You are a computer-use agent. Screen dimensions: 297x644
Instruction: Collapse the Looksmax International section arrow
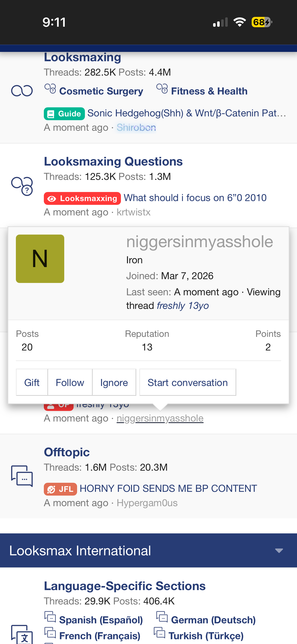point(279,551)
